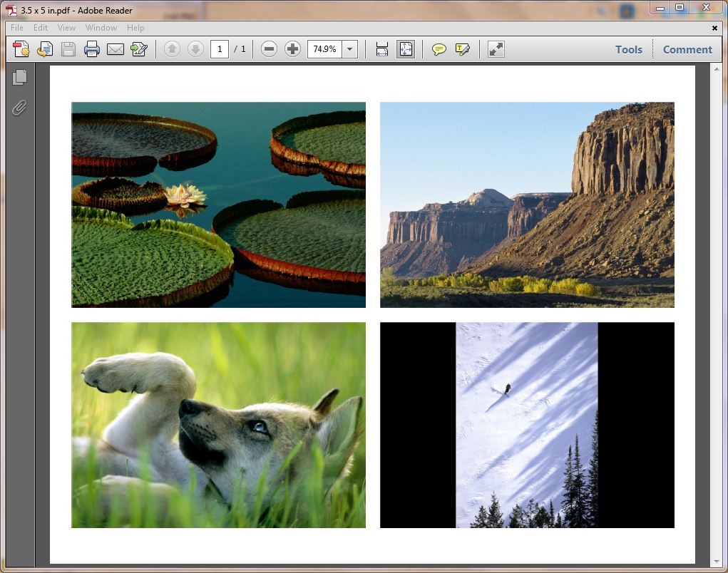
Task: Add a sticky note comment icon
Action: click(439, 48)
